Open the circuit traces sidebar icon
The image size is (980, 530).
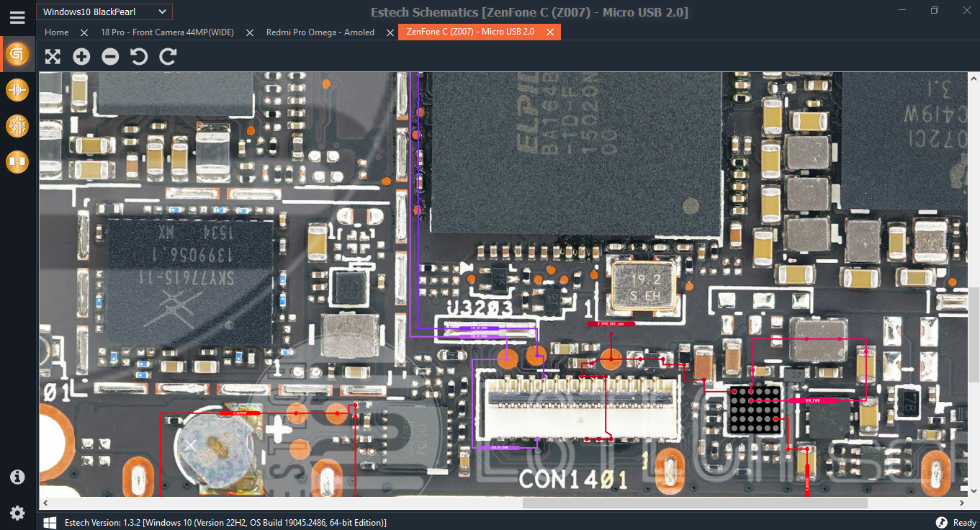(17, 126)
